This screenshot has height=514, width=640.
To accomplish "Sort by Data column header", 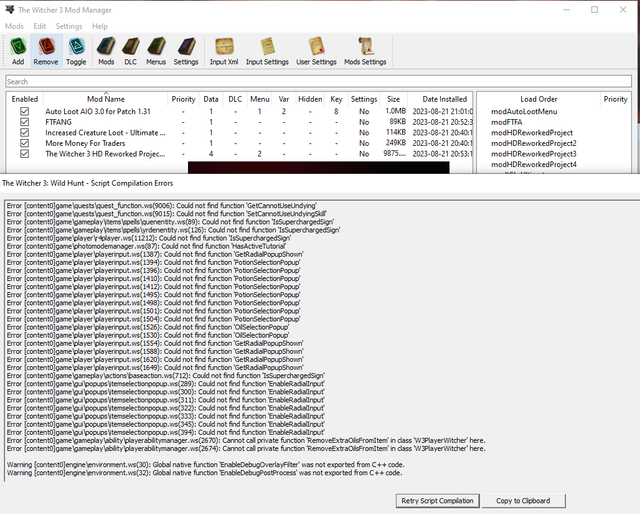I will click(x=211, y=99).
